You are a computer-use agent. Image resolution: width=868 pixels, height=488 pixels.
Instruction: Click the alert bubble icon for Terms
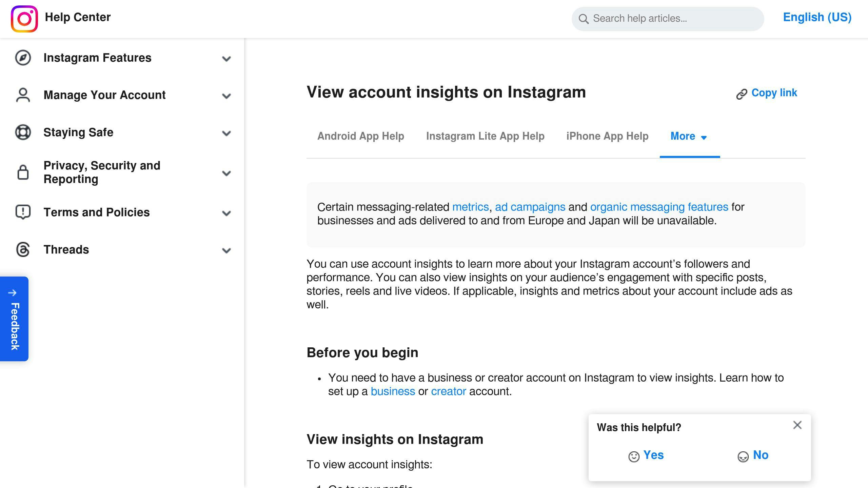(23, 212)
